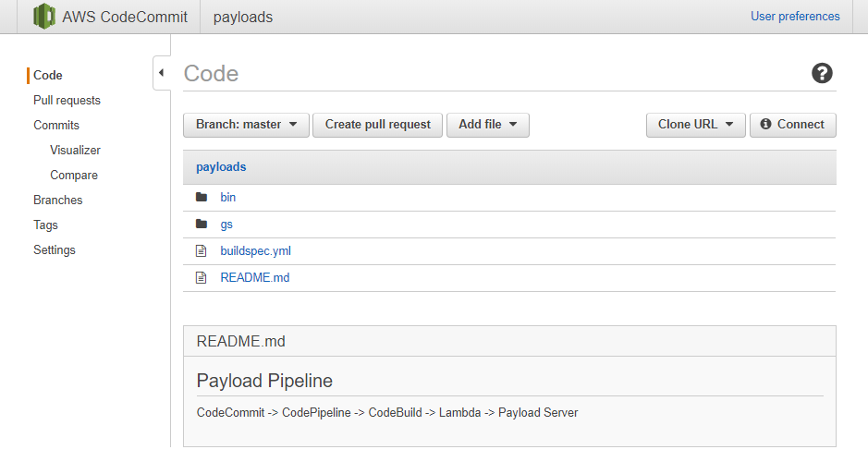Click the README.md file icon in list

pyautogui.click(x=201, y=277)
